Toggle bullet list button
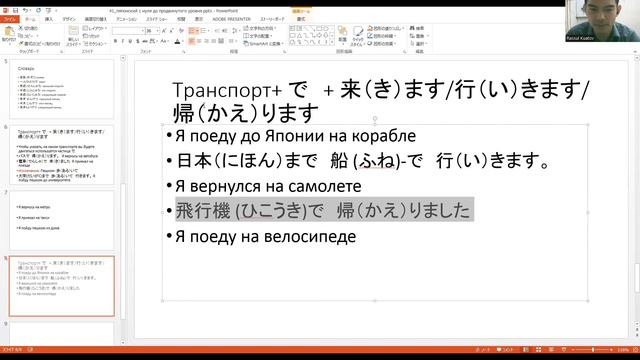This screenshot has height=360, width=640. pos(191,31)
